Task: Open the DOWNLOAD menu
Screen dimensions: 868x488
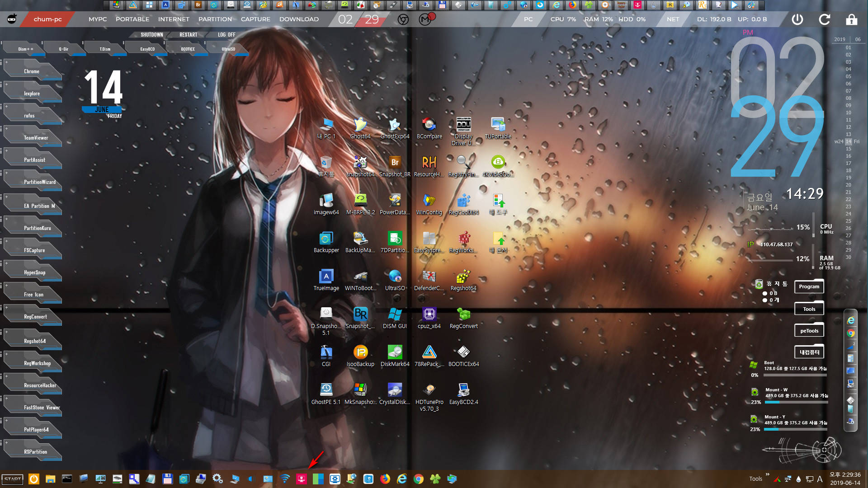Action: (x=299, y=19)
